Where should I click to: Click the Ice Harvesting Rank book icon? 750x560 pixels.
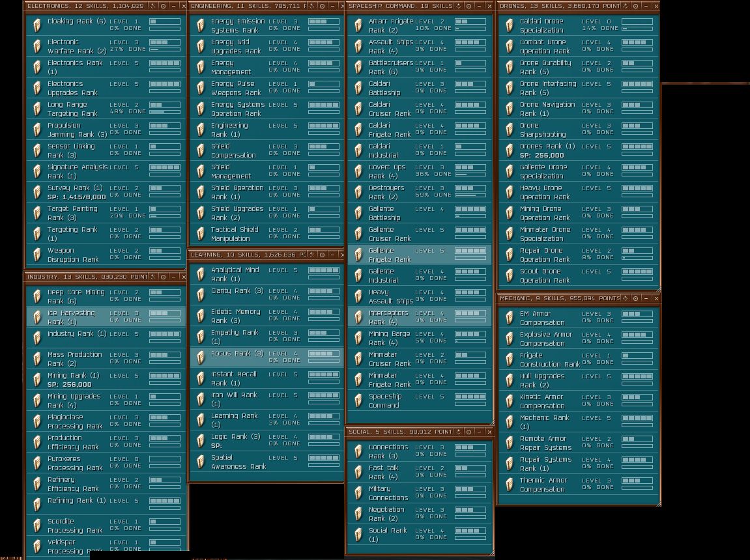point(37,317)
